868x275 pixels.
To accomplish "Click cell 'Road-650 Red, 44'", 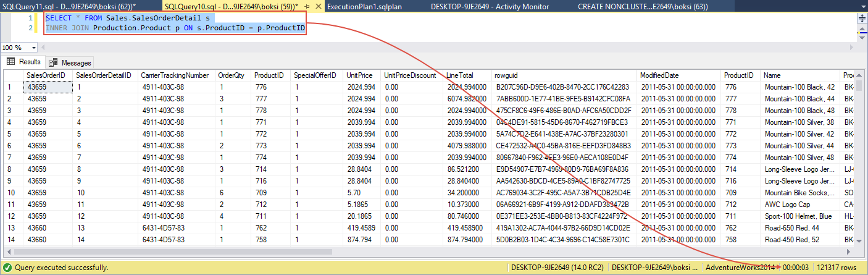I will pyautogui.click(x=800, y=227).
